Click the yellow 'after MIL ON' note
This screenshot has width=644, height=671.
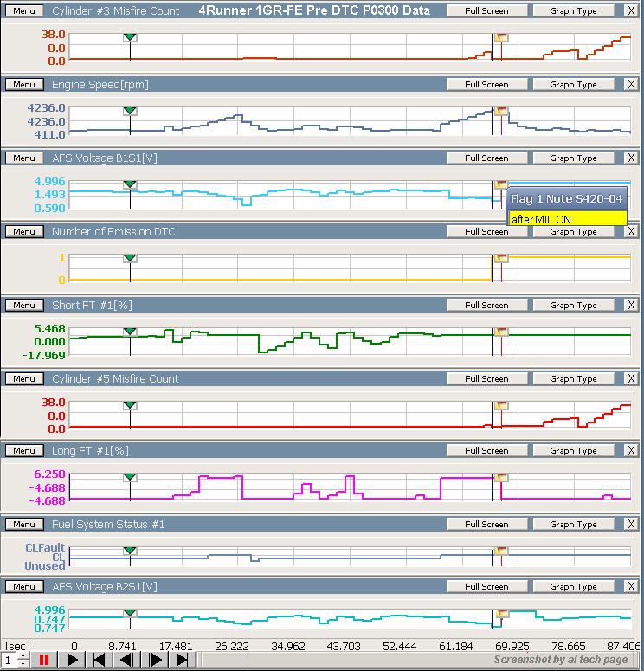click(x=566, y=219)
